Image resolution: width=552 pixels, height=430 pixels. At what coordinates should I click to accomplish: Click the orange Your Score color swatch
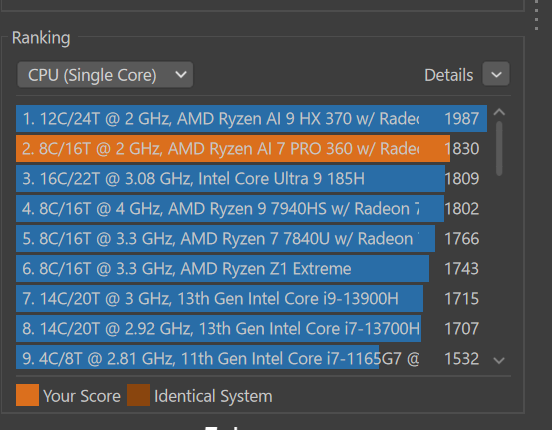(x=27, y=395)
